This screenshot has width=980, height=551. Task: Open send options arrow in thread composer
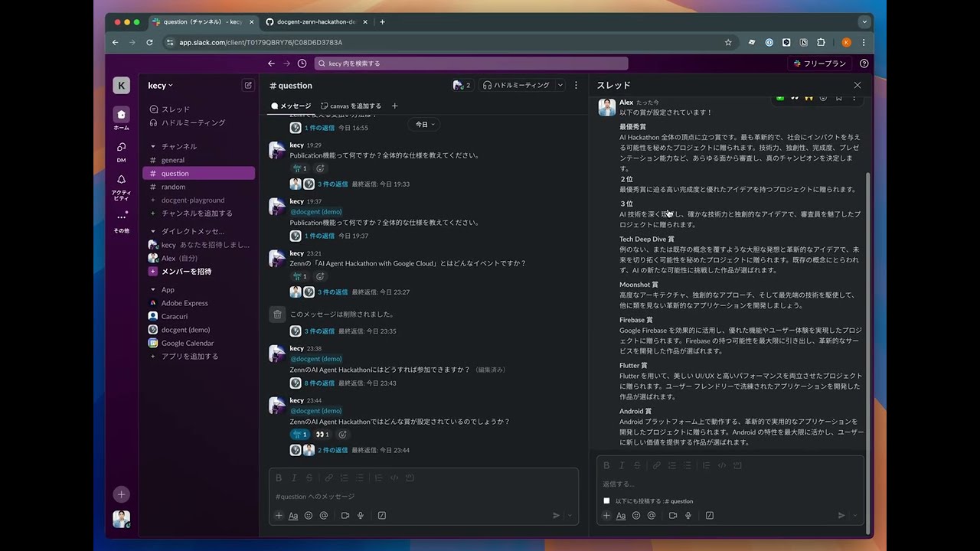tap(855, 516)
